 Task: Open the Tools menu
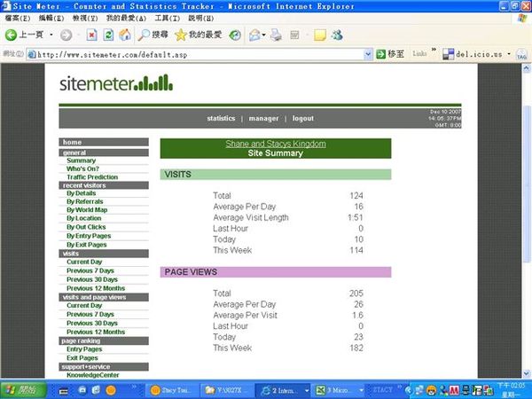click(167, 19)
